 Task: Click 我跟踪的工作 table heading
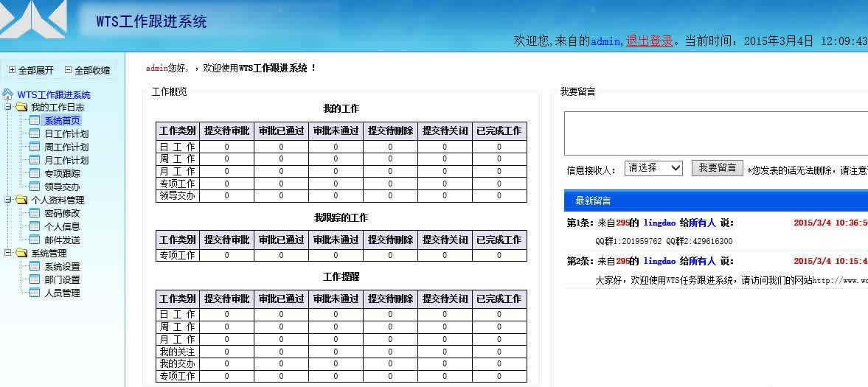pos(341,217)
